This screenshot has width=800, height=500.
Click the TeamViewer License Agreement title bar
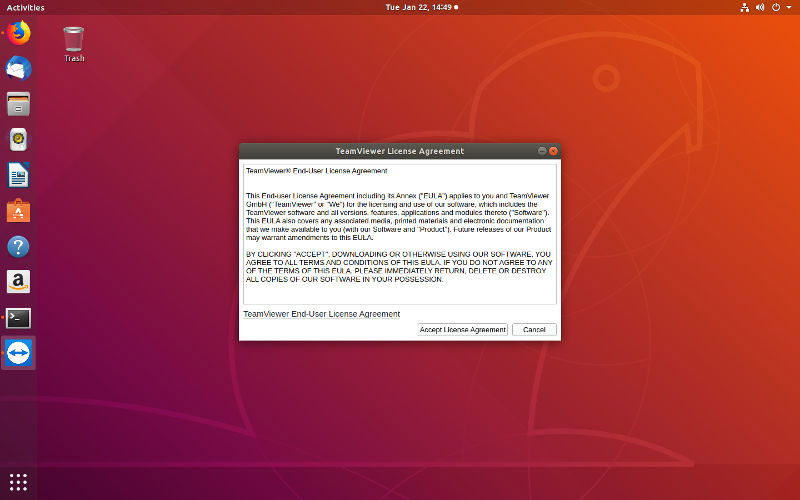point(399,151)
